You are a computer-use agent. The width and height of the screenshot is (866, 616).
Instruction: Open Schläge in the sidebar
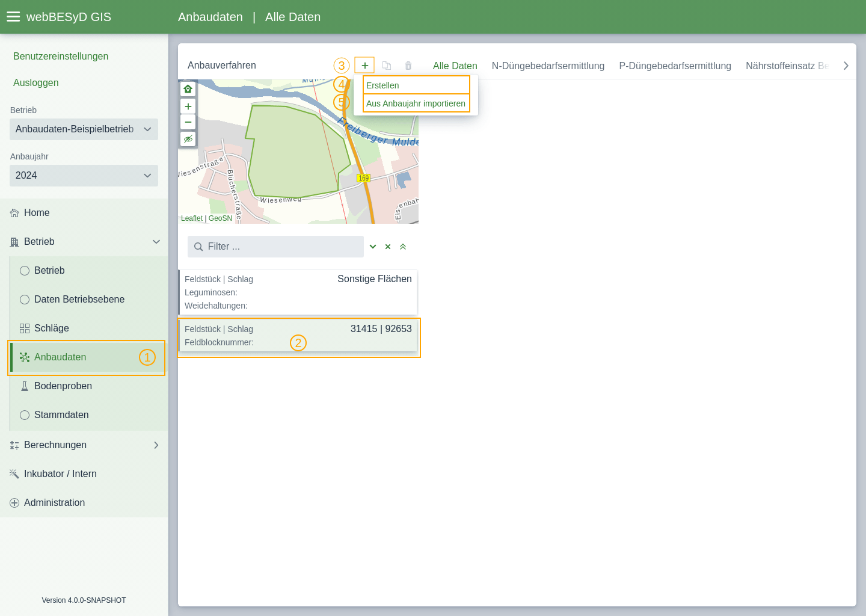(x=89, y=328)
